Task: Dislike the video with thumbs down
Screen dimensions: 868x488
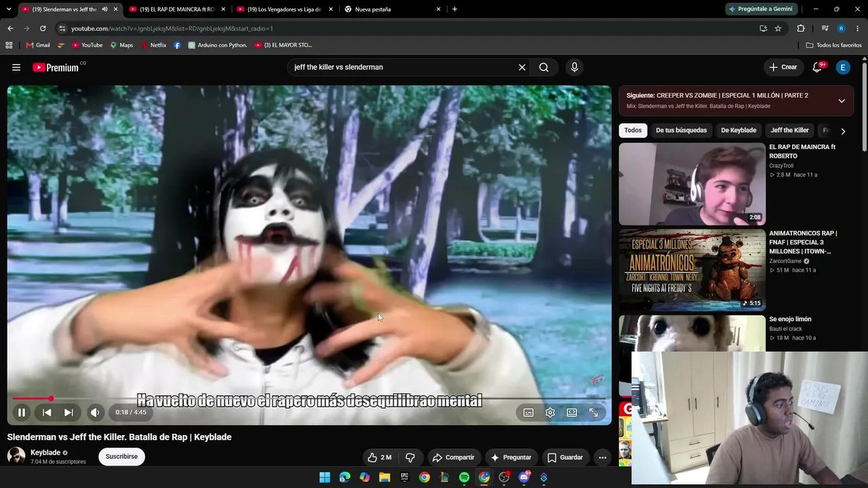Action: pos(410,457)
